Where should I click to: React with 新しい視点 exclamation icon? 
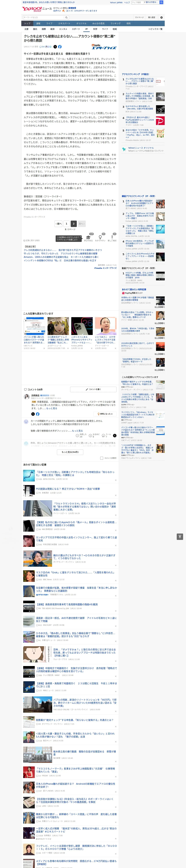(112, 238)
